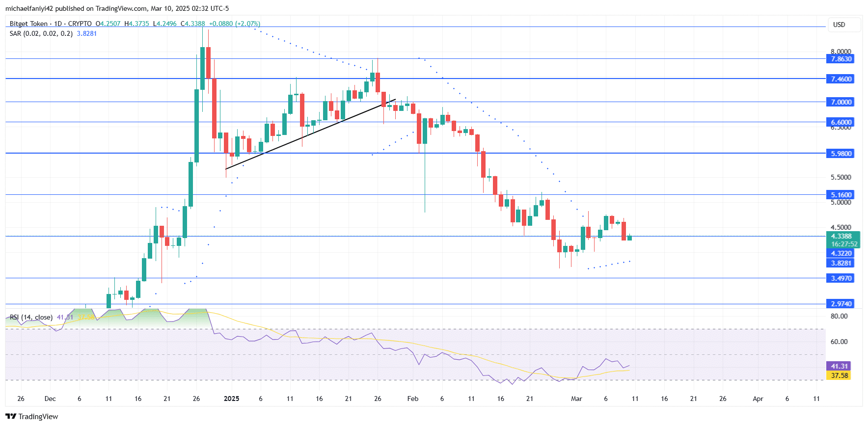This screenshot has height=426, width=868.
Task: Click the RSI average 37.58 axis label
Action: pos(839,375)
